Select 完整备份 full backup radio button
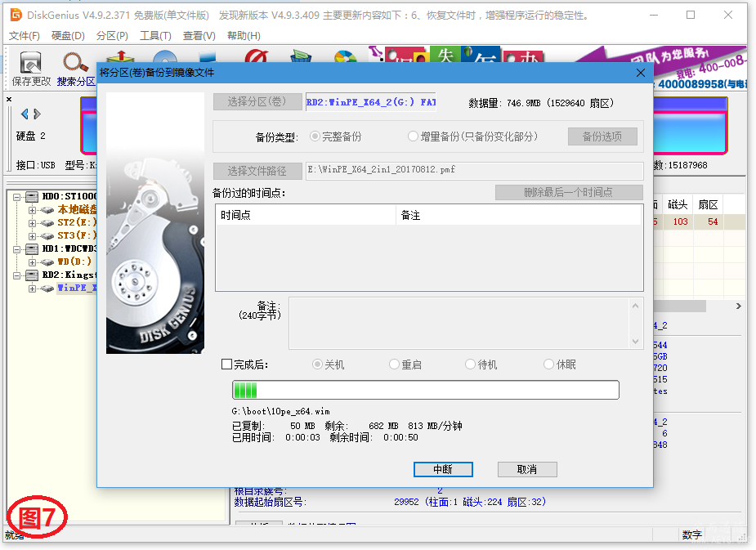 pos(315,136)
